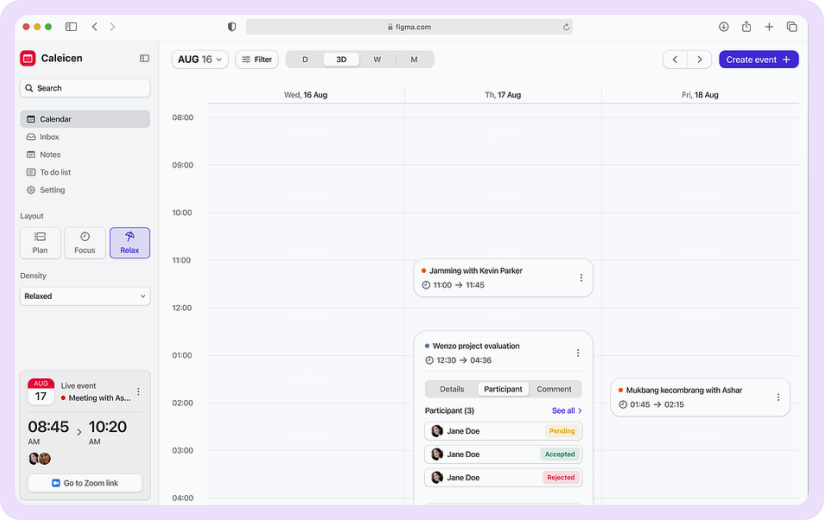The image size is (824, 520).
Task: Go to the To do list
Action: coord(54,172)
